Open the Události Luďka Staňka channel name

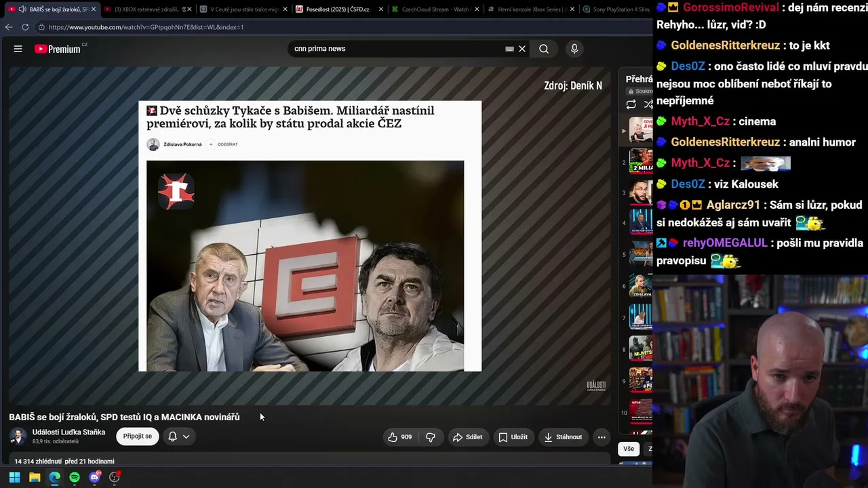[x=68, y=432]
